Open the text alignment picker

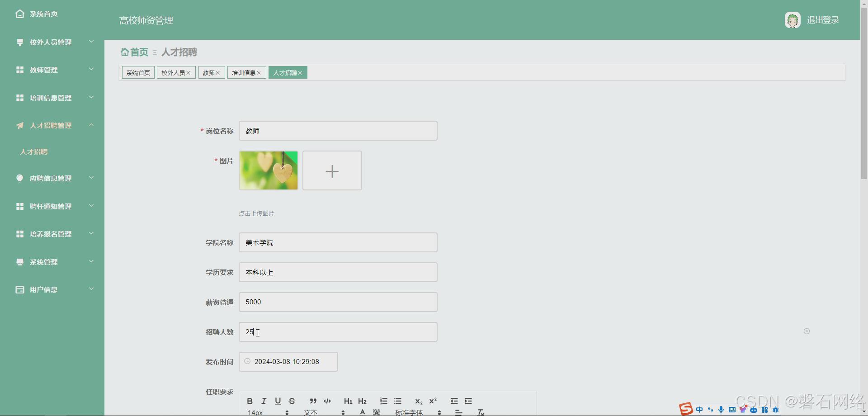(458, 412)
